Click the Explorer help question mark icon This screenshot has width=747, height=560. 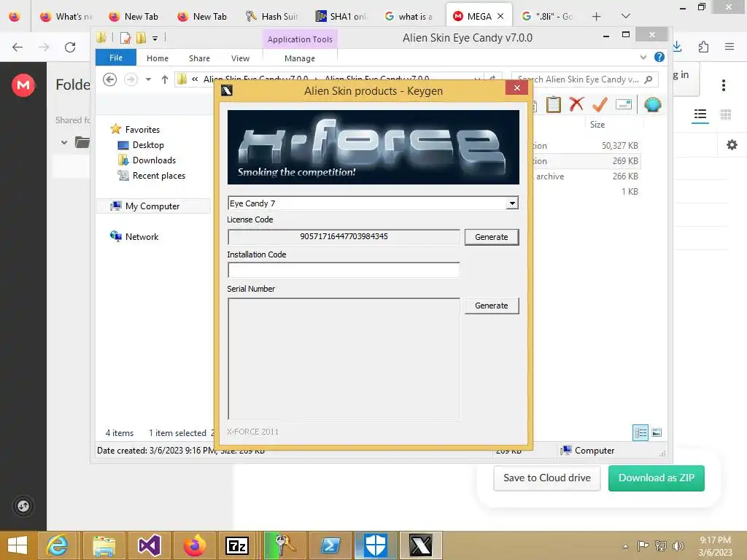[x=659, y=57]
